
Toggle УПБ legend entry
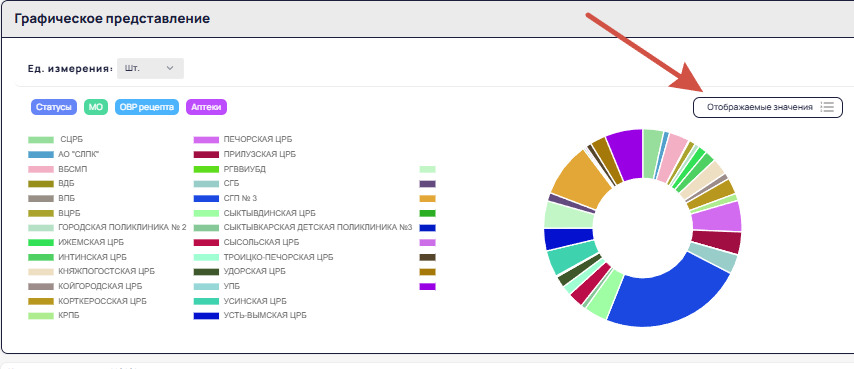[x=217, y=286]
